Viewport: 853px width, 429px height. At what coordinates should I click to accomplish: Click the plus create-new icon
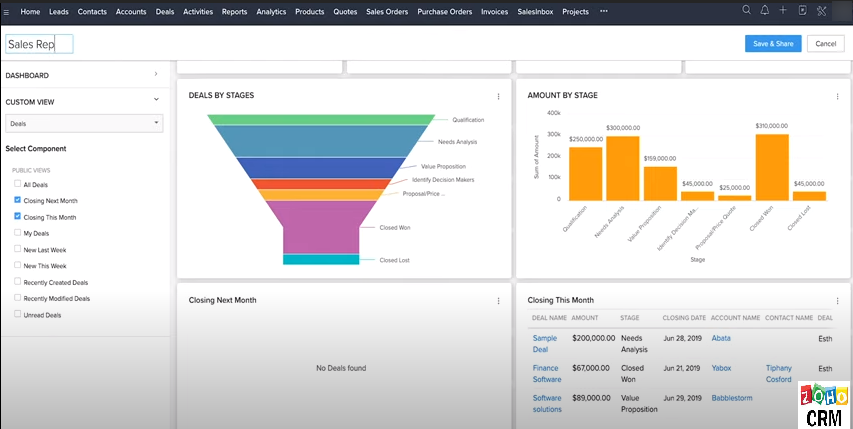point(783,11)
